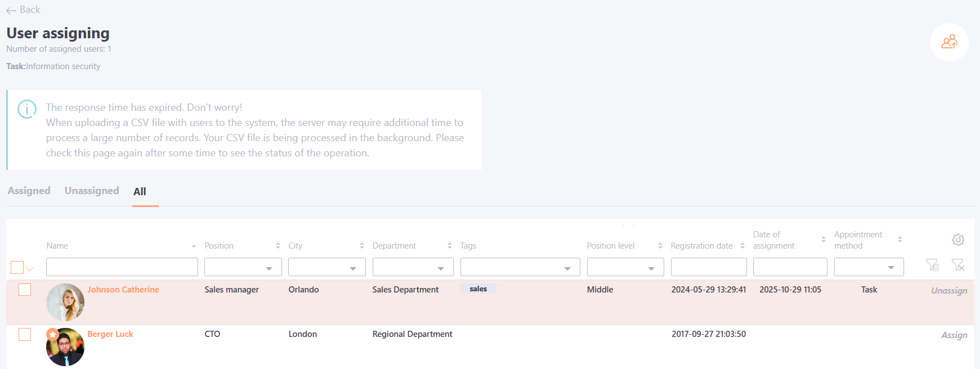
Task: Click the Back arrow icon
Action: point(11,10)
